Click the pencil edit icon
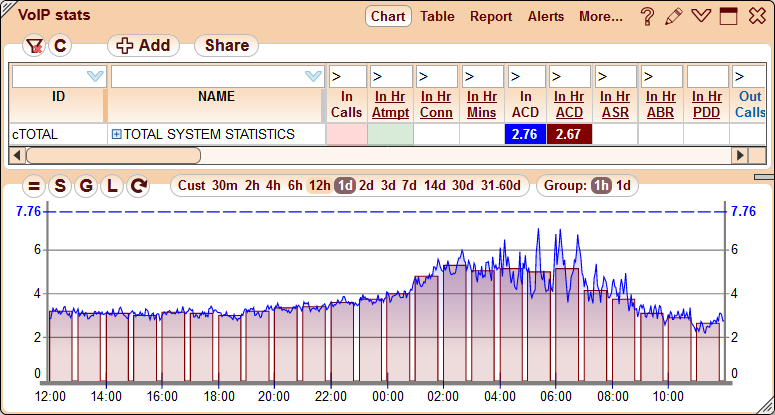This screenshot has height=415, width=775. (x=674, y=17)
